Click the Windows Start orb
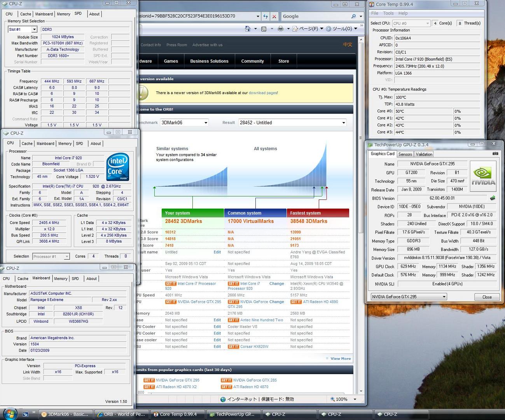This screenshot has width=505, height=420. 9,414
